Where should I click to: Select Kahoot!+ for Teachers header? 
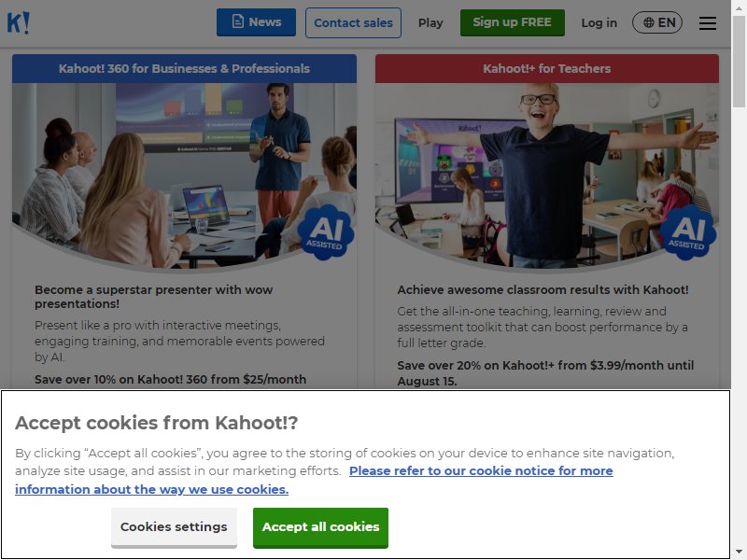547,68
